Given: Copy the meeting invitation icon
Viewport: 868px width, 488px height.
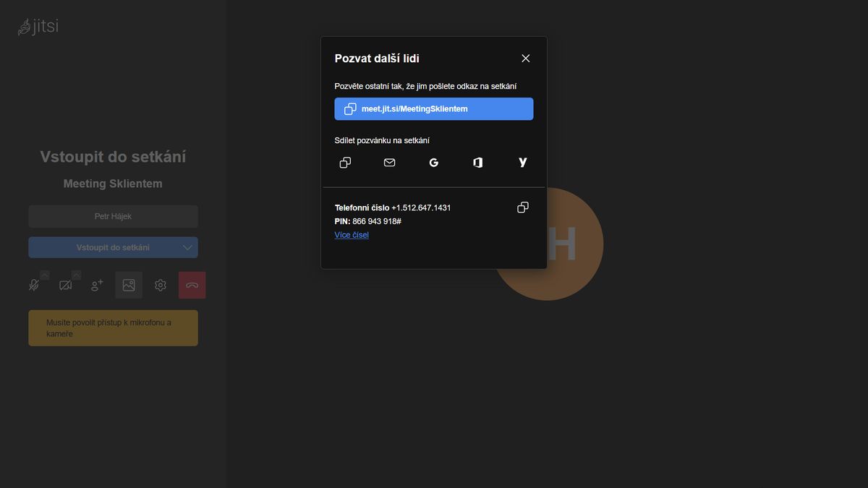Looking at the screenshot, I should pos(345,163).
